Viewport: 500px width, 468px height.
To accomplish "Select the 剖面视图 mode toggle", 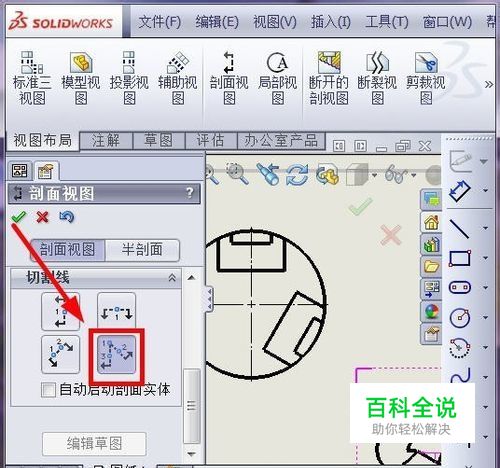I will tap(68, 250).
